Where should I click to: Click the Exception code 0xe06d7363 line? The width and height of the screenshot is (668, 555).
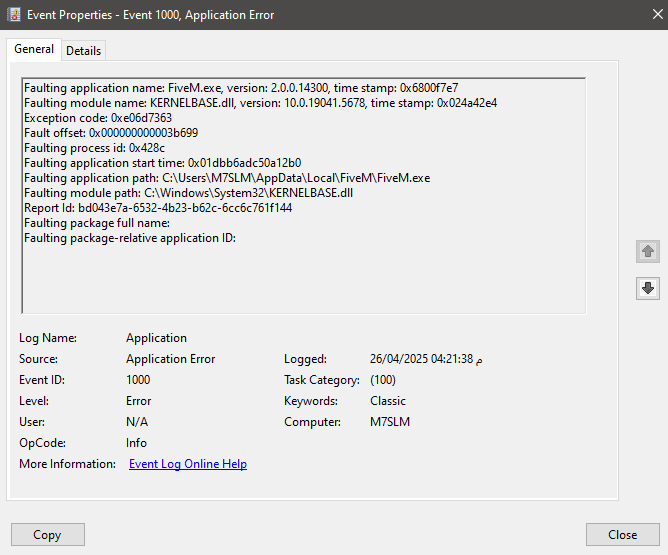pyautogui.click(x=98, y=118)
